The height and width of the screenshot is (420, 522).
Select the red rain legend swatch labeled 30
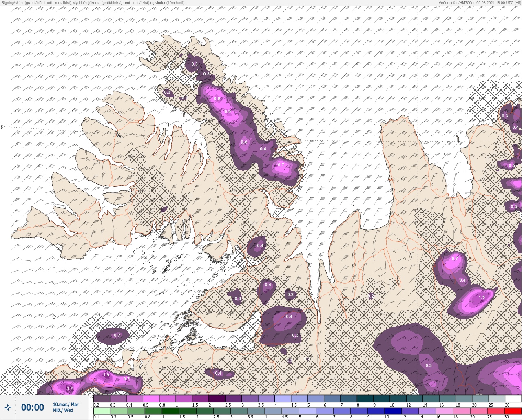pyautogui.click(x=513, y=411)
